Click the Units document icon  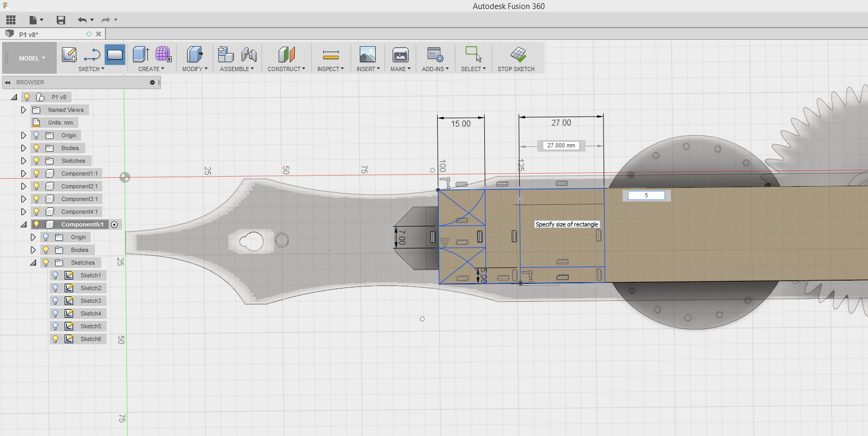37,123
